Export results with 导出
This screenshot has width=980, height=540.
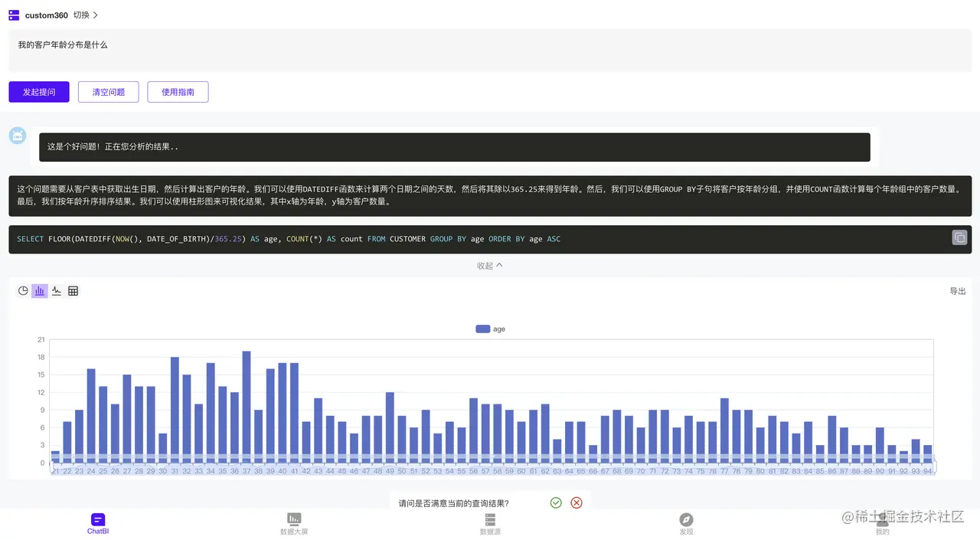click(x=958, y=291)
